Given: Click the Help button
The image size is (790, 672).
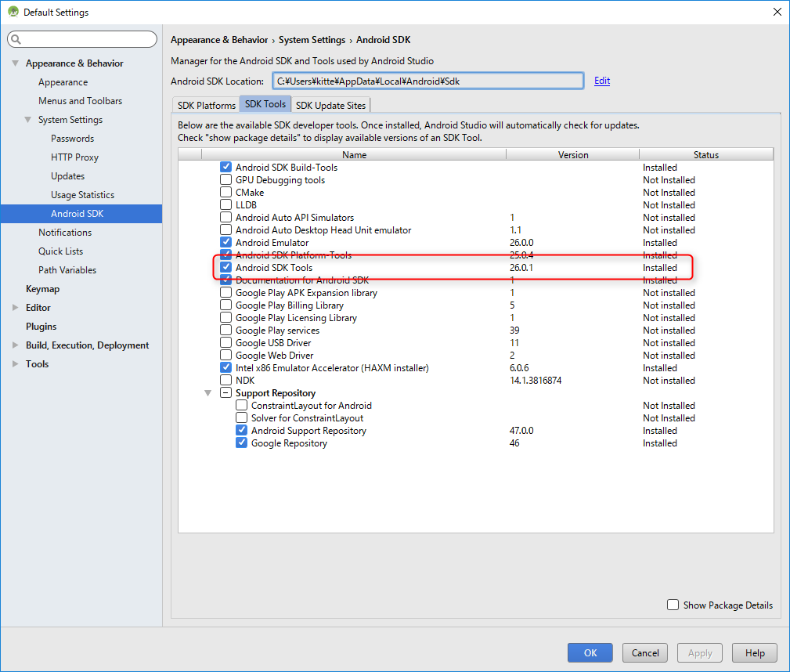Looking at the screenshot, I should [755, 653].
